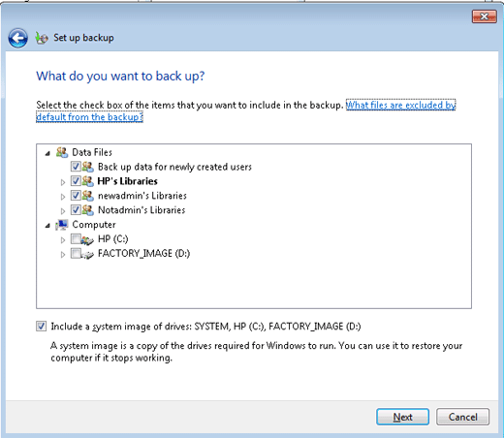The height and width of the screenshot is (438, 504).
Task: Toggle the HP (C:) drive checkbox
Action: (x=76, y=239)
